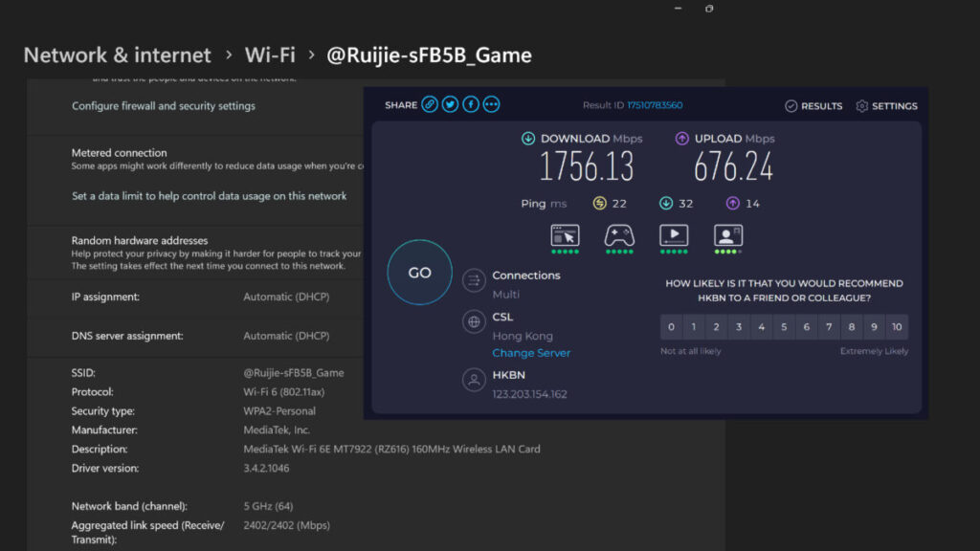Select SSID value @Ruijie-sFB5B_Game
Image resolution: width=980 pixels, height=551 pixels.
pos(294,373)
